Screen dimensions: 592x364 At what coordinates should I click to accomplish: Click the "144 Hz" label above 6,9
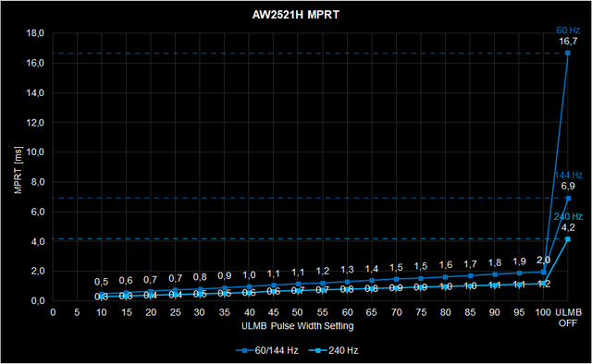tap(568, 175)
